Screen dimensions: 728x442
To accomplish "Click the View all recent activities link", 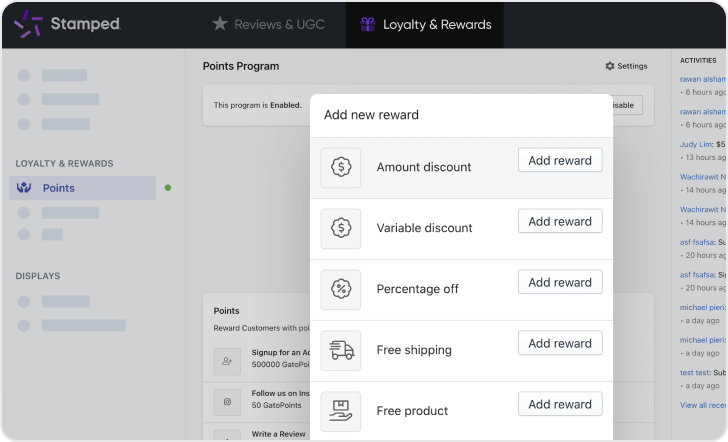I will tap(703, 405).
